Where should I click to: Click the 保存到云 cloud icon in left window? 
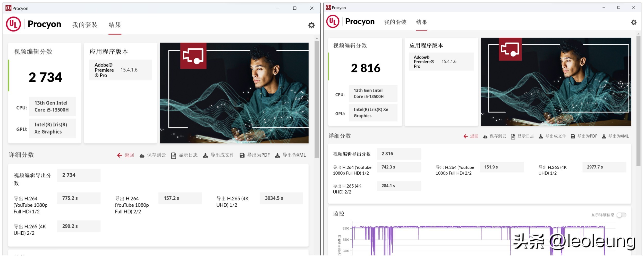click(142, 155)
